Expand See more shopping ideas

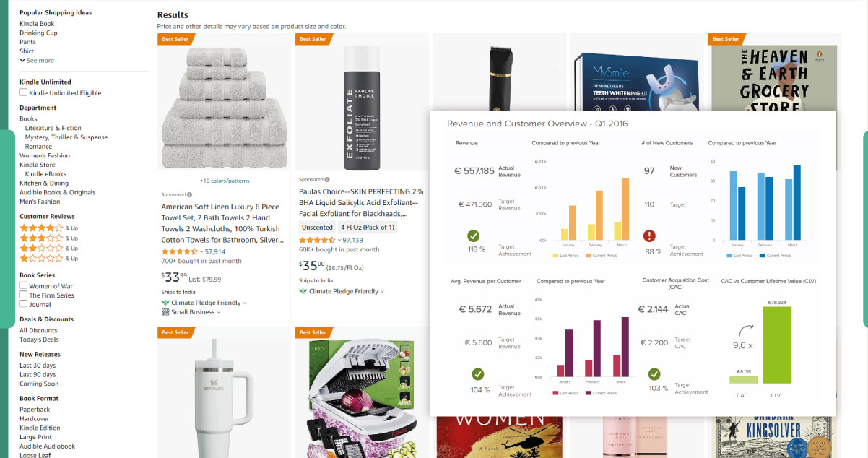point(37,61)
